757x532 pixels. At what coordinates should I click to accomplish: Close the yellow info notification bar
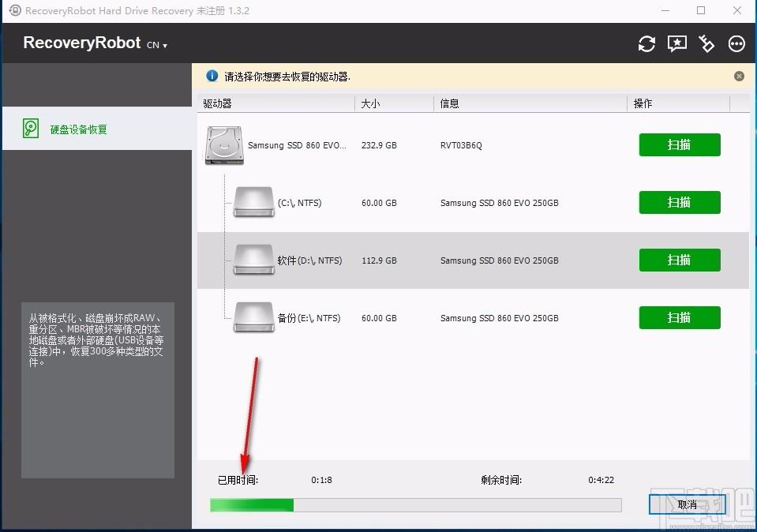pos(739,77)
